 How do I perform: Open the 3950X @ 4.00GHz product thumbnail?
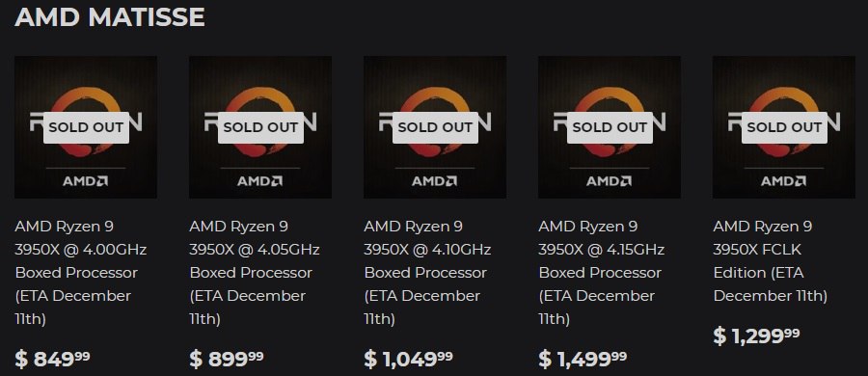86,127
